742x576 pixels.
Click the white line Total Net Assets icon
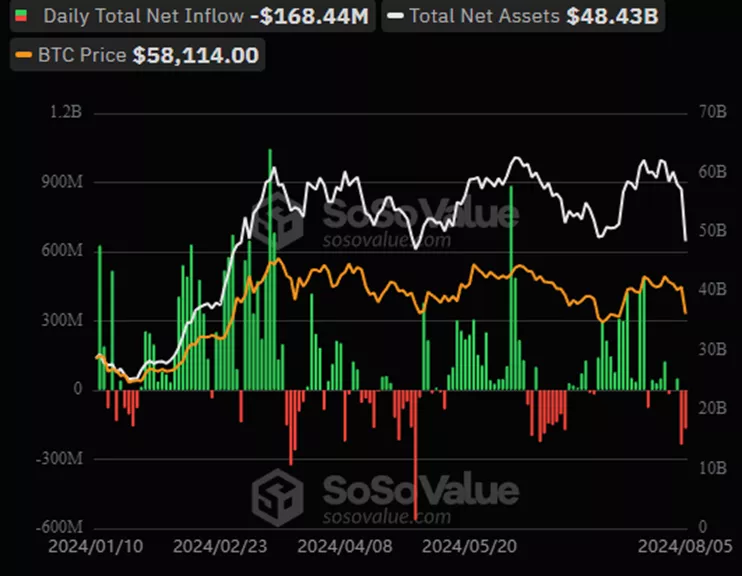[398, 17]
